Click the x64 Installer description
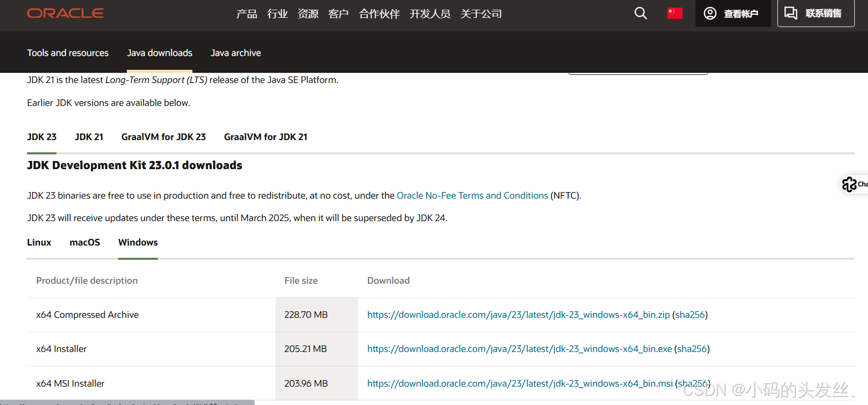 pos(61,349)
